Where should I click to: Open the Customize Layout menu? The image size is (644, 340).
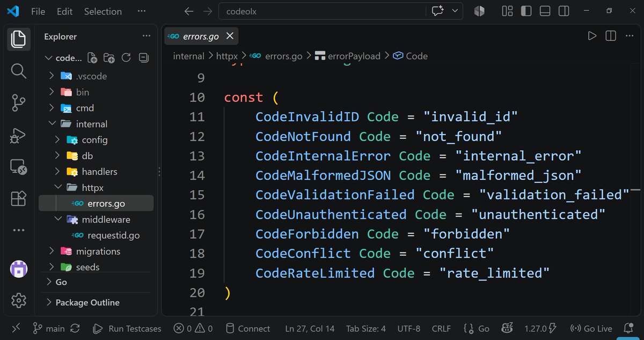pyautogui.click(x=507, y=11)
